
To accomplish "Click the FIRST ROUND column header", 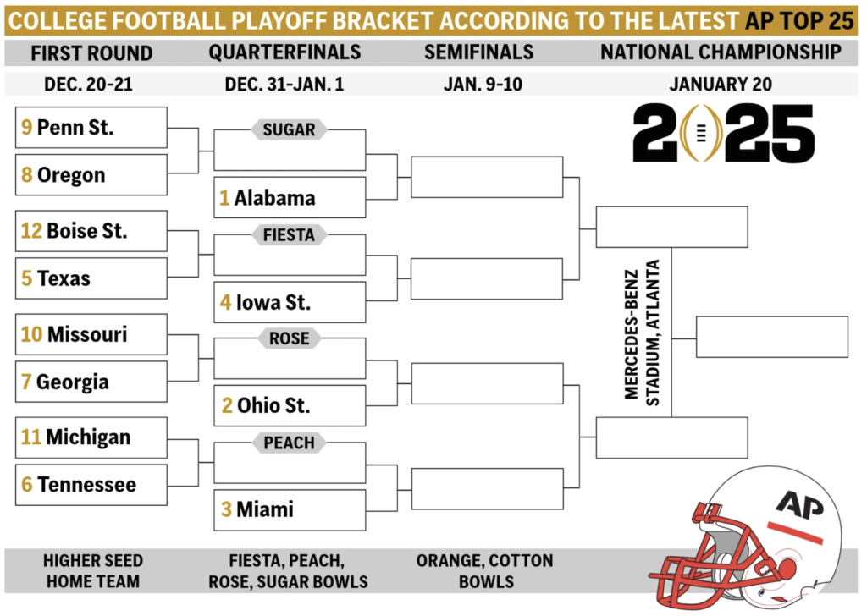I will pyautogui.click(x=91, y=53).
